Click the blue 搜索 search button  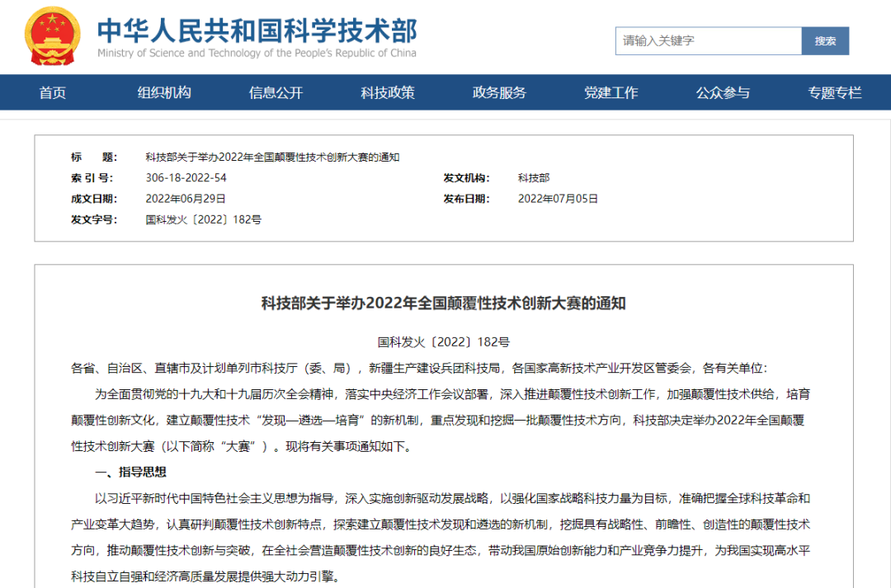pyautogui.click(x=823, y=40)
